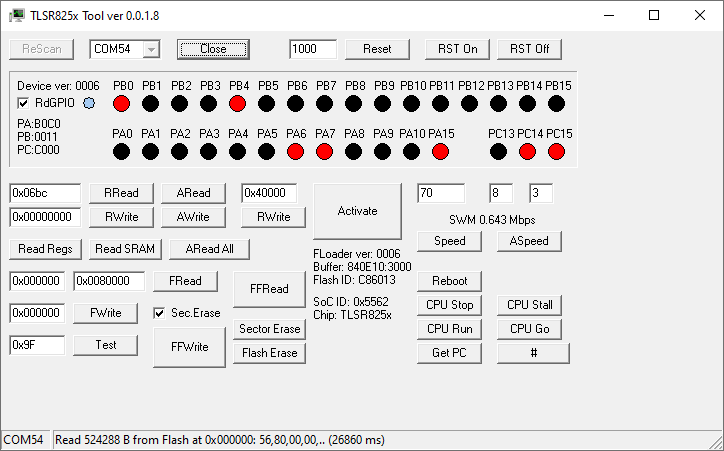The width and height of the screenshot is (724, 451).
Task: Focus the 1000 reset delay field
Action: coord(313,49)
